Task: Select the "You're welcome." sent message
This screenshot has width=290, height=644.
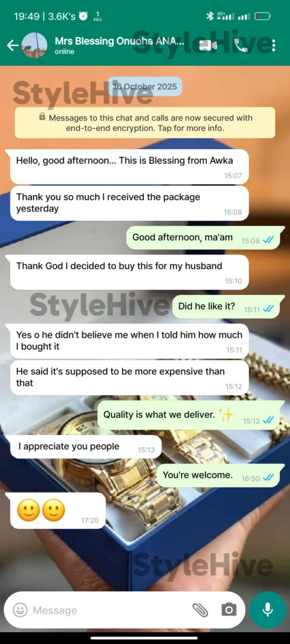Action: [x=218, y=475]
